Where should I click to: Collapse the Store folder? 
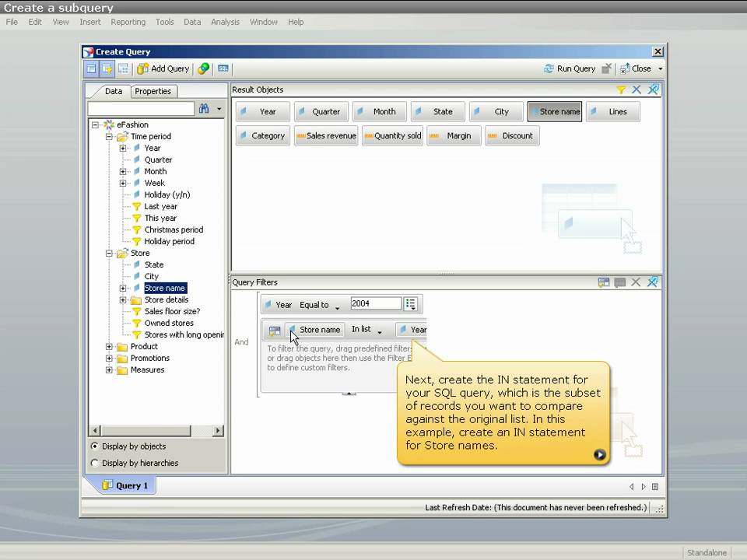(x=109, y=253)
